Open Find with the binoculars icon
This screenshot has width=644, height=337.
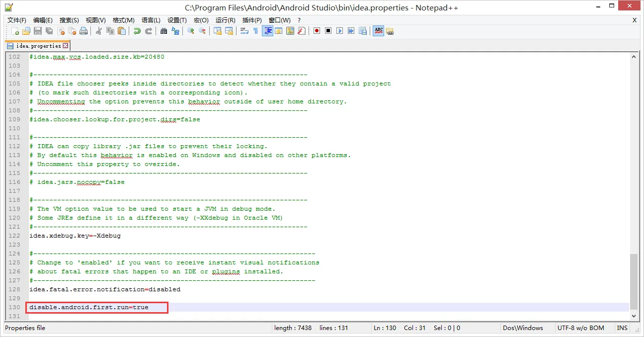click(164, 31)
